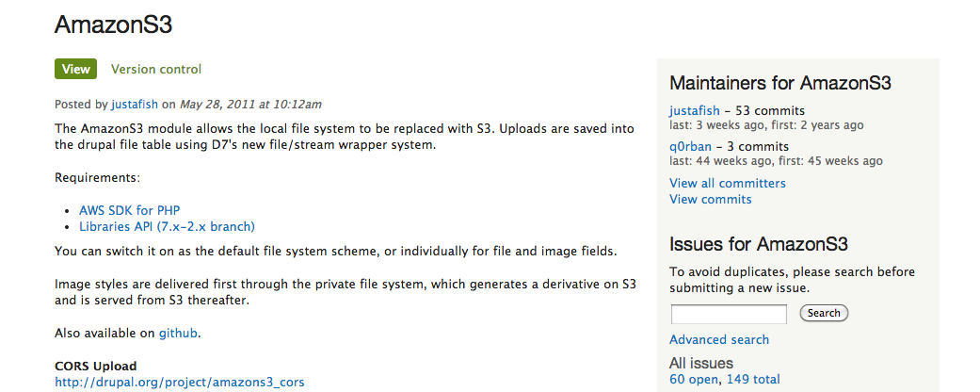Click the Search button
This screenshot has width=980, height=392.
coord(824,313)
